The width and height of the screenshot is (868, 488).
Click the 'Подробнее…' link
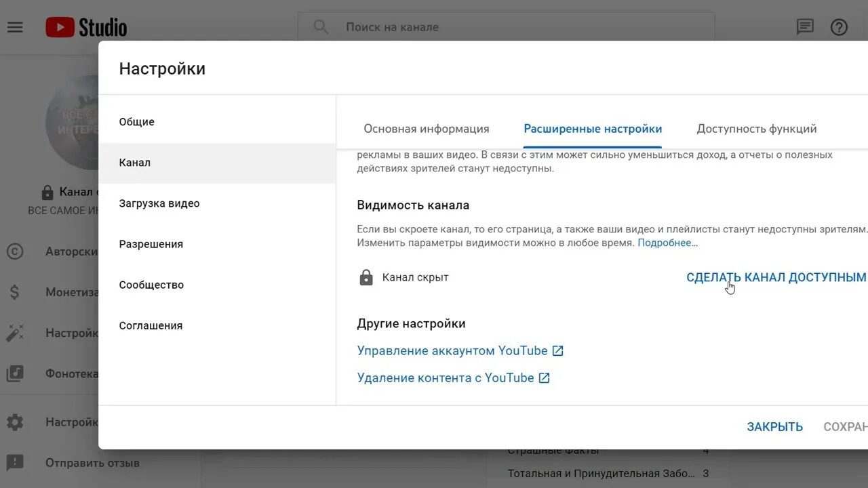(667, 243)
